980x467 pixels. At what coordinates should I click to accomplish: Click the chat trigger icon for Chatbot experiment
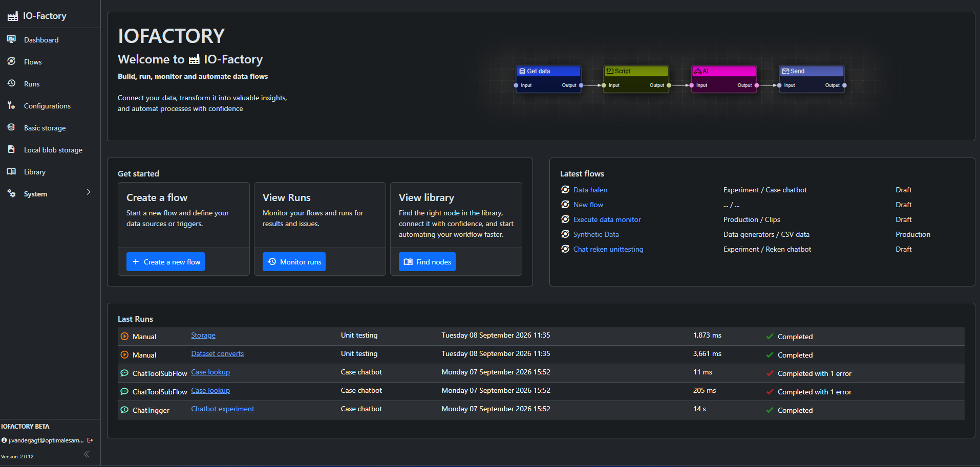tap(124, 410)
